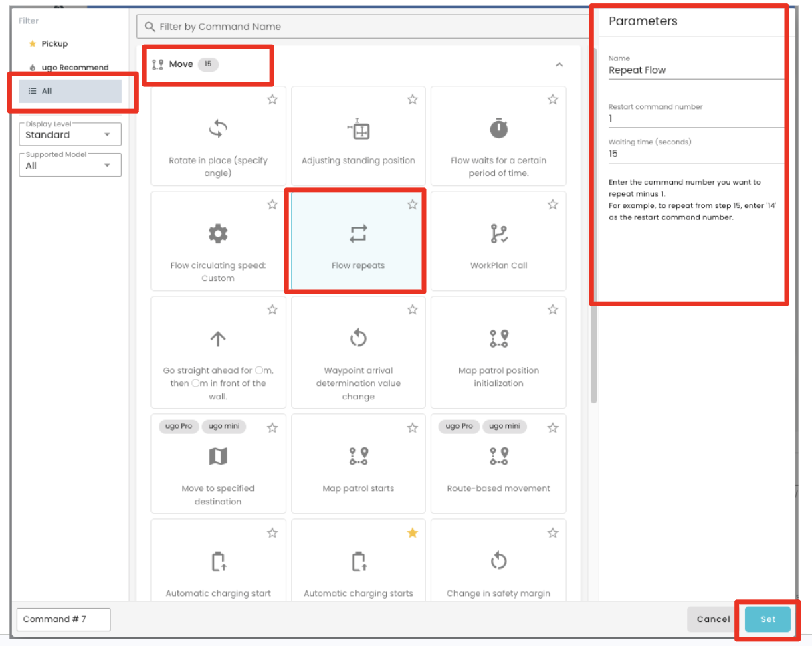The width and height of the screenshot is (812, 646).
Task: Star the Flow circulating speed card
Action: 272,205
